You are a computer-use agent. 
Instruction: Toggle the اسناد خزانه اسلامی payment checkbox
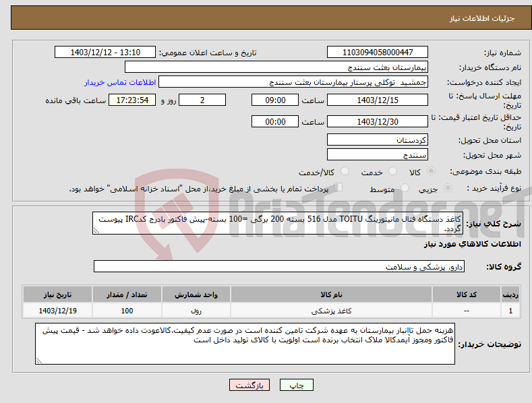tap(338, 187)
